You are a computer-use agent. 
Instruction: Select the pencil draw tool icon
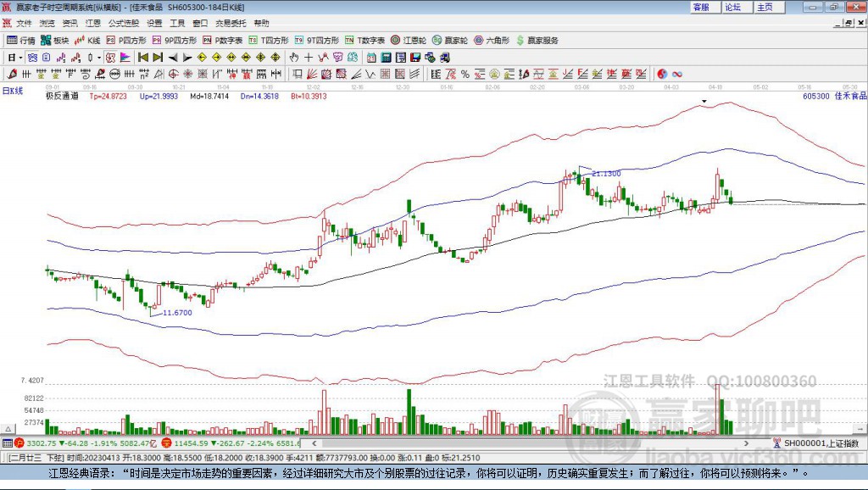point(12,75)
